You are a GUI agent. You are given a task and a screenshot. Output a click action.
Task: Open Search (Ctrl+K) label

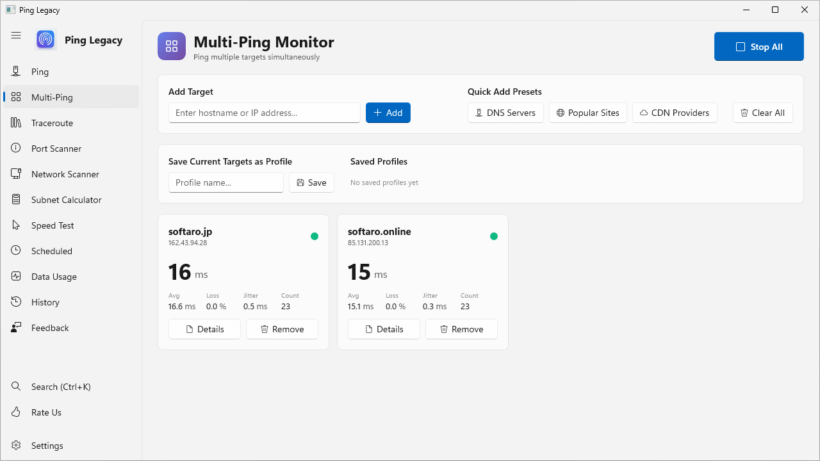coord(61,387)
